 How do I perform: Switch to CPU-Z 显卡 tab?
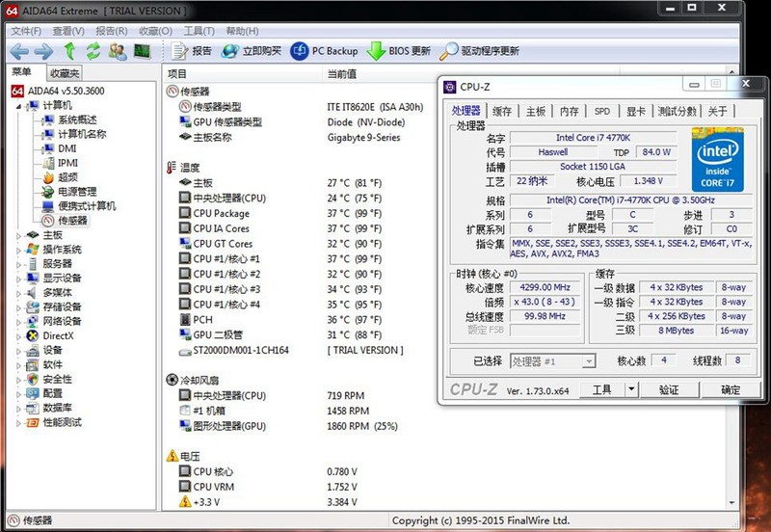[x=636, y=111]
